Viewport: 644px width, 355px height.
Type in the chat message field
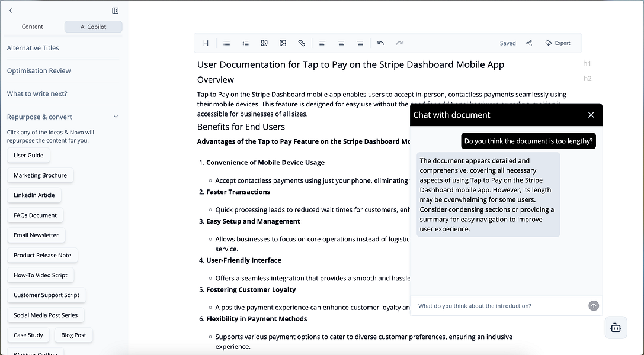pyautogui.click(x=498, y=306)
